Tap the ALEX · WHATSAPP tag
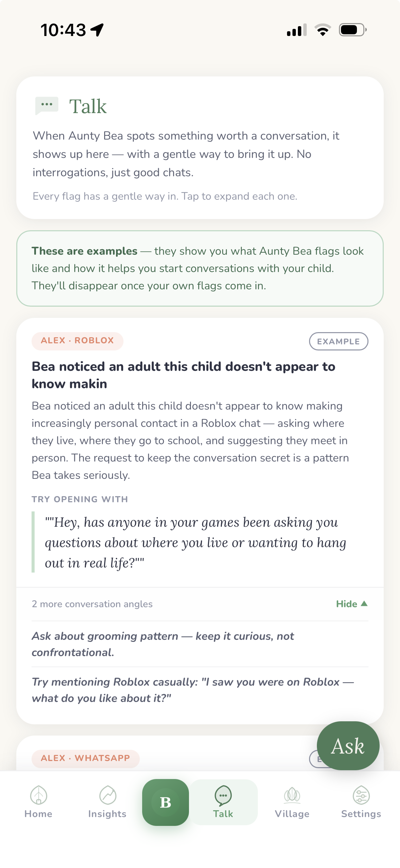 click(x=85, y=758)
